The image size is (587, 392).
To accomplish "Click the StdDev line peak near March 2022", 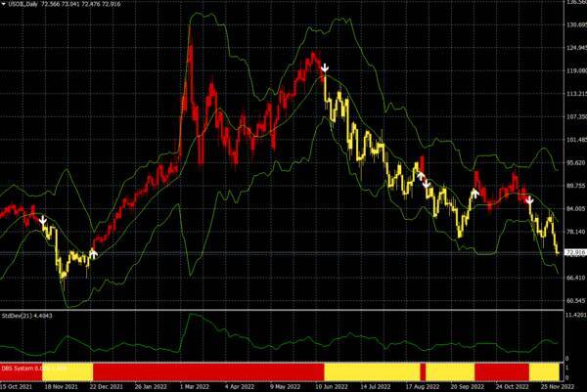I will pos(191,316).
